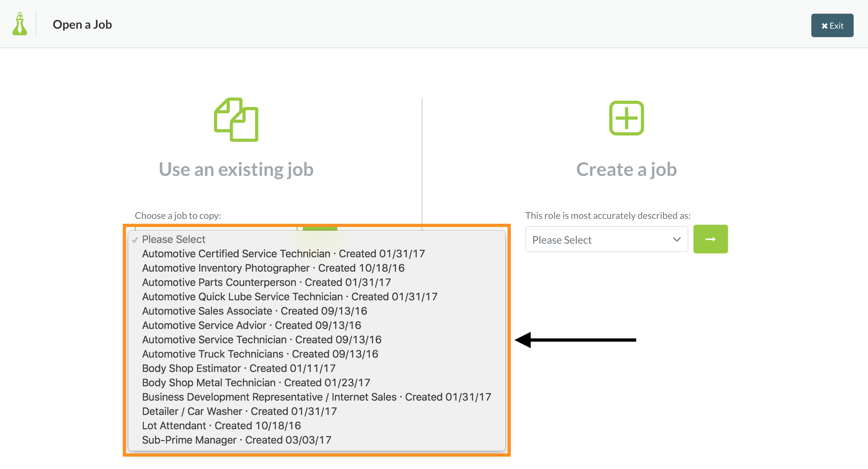Select Body Shop Estimator option
This screenshot has width=868, height=469.
(316, 368)
